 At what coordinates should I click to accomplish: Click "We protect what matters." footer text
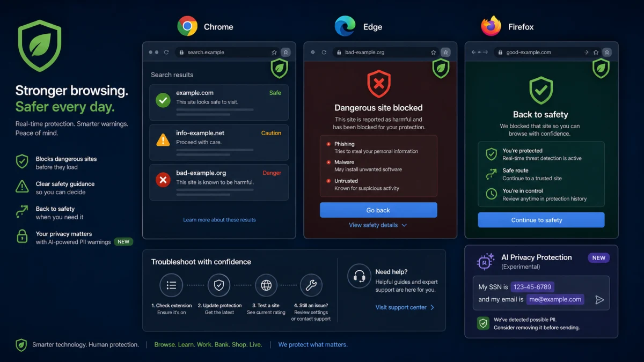click(x=313, y=345)
